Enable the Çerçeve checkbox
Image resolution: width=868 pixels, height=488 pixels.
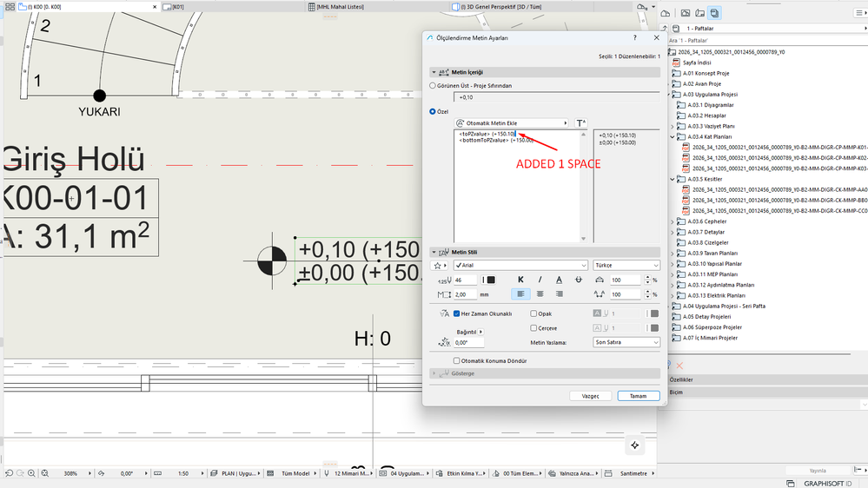[x=533, y=328]
